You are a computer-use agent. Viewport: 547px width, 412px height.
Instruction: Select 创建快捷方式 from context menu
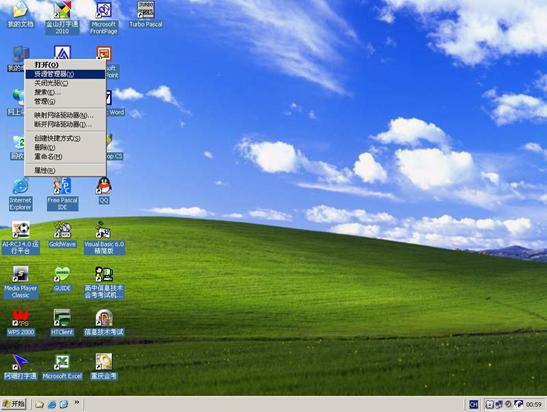65,138
